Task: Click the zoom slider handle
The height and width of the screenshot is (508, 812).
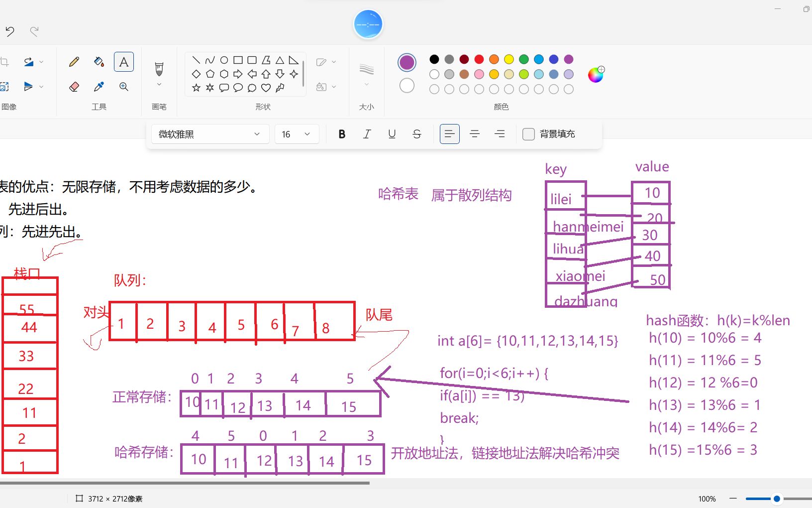Action: 777,499
